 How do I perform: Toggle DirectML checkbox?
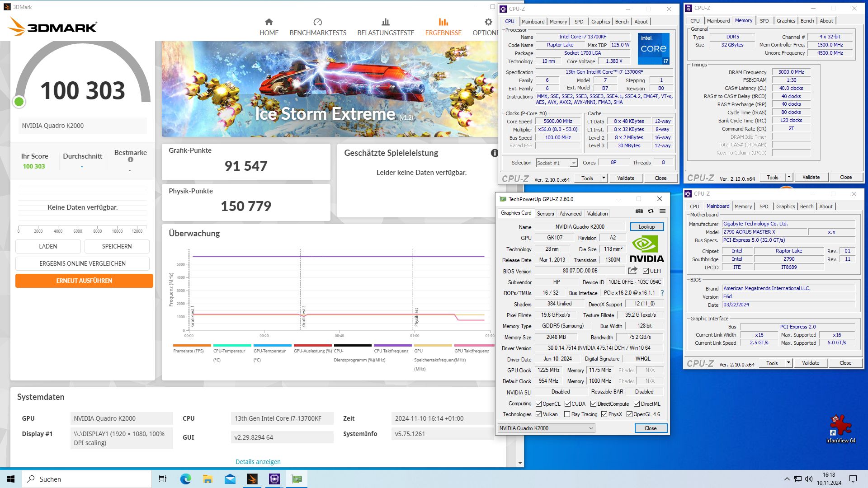tap(637, 404)
